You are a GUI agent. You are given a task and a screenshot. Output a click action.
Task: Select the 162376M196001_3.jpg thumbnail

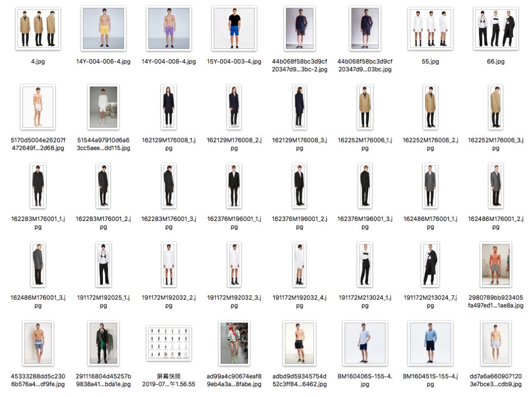(x=365, y=186)
